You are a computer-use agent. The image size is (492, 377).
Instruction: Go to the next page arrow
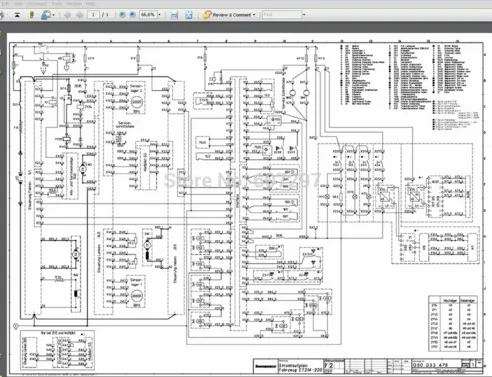tap(80, 15)
